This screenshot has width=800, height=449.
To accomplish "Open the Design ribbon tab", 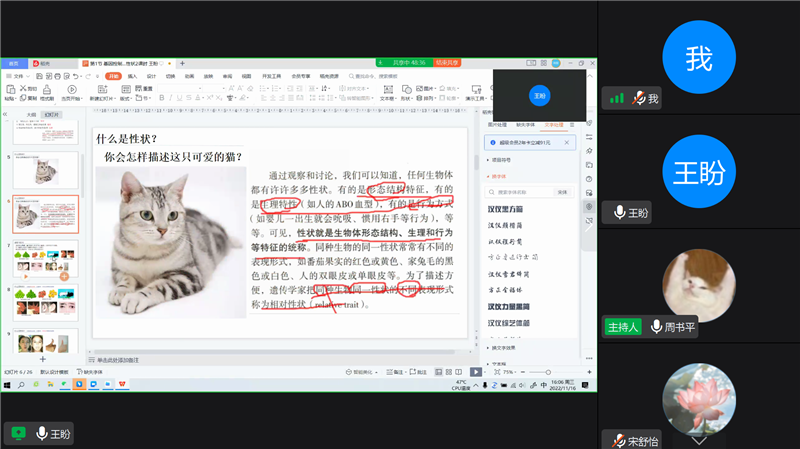I will [152, 76].
